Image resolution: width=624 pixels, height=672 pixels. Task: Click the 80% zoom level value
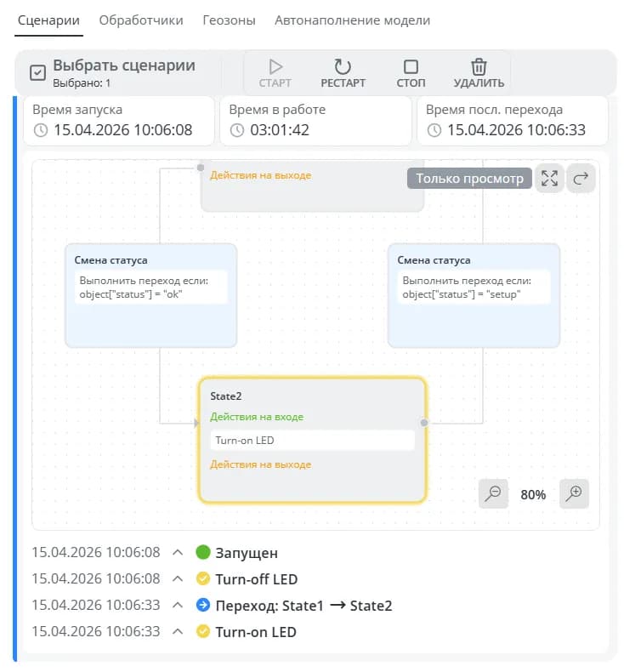point(533,494)
